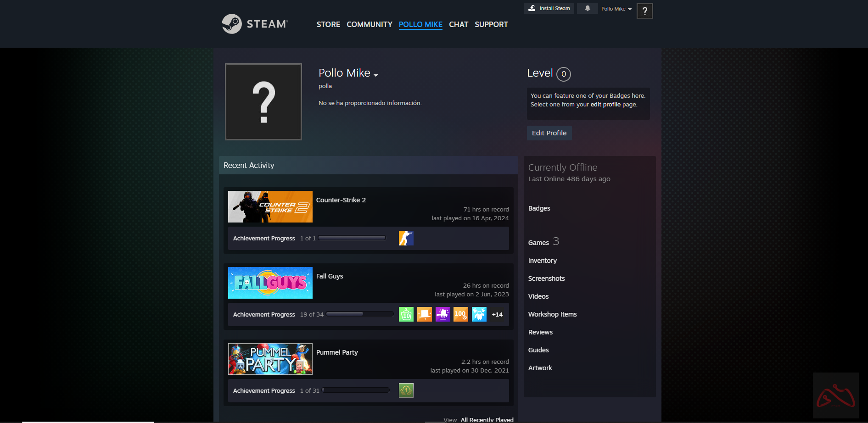Open the Fall Guys game banner thumbnail

pos(270,283)
